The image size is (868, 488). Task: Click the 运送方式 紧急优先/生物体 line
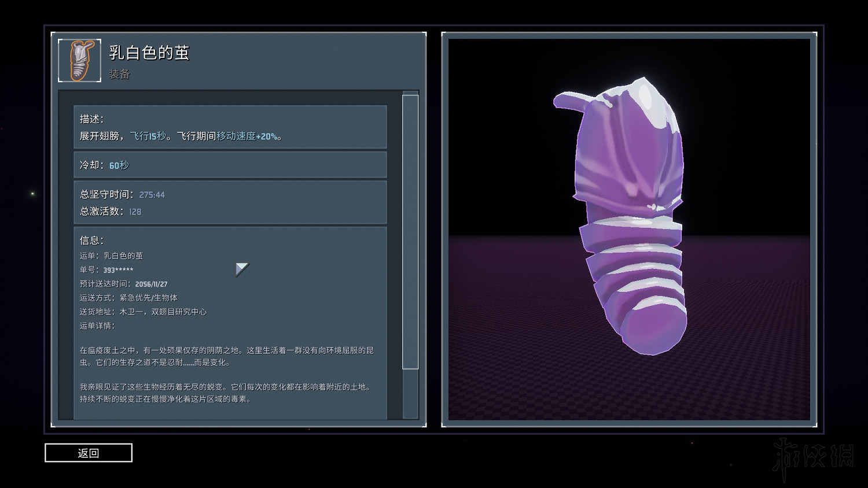tap(128, 298)
